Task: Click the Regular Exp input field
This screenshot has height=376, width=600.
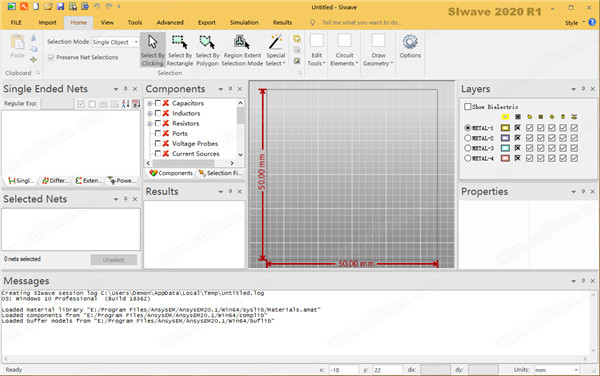Action: click(x=57, y=104)
